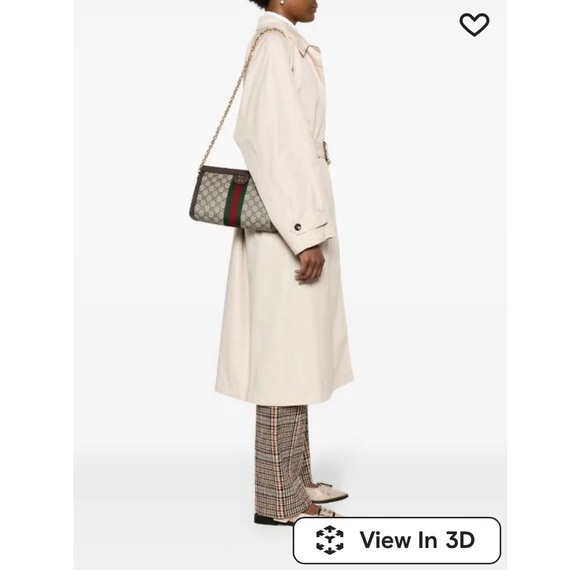Open the View In 3D viewer
This screenshot has width=580, height=580.
click(397, 540)
